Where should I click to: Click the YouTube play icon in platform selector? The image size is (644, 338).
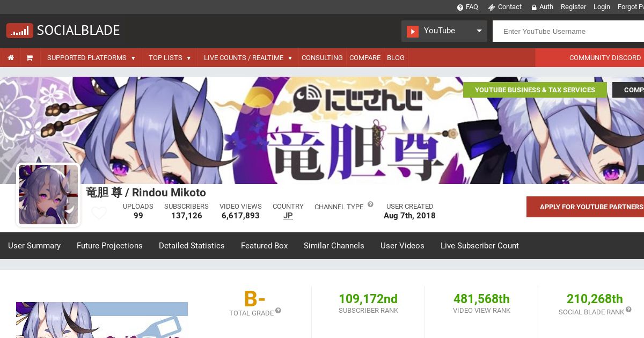pos(412,31)
